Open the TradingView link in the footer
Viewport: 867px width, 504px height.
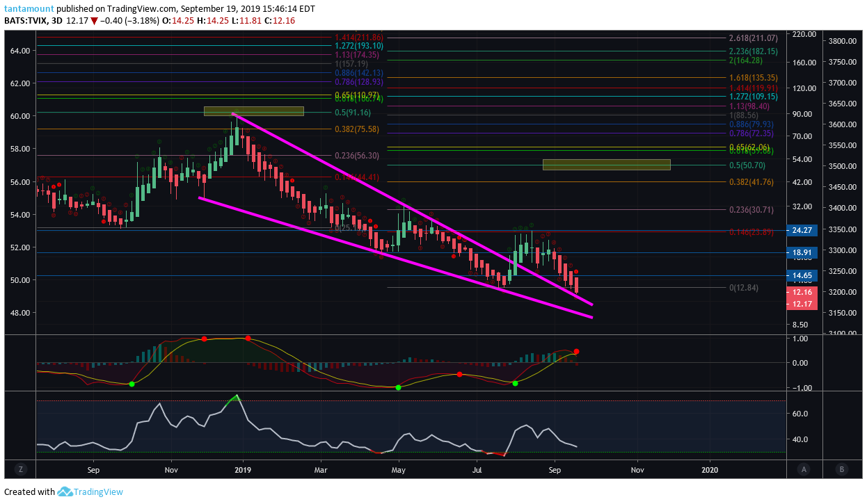[97, 491]
